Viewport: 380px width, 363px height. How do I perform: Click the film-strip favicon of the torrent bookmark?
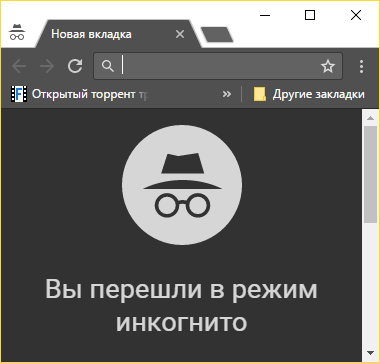pos(19,94)
